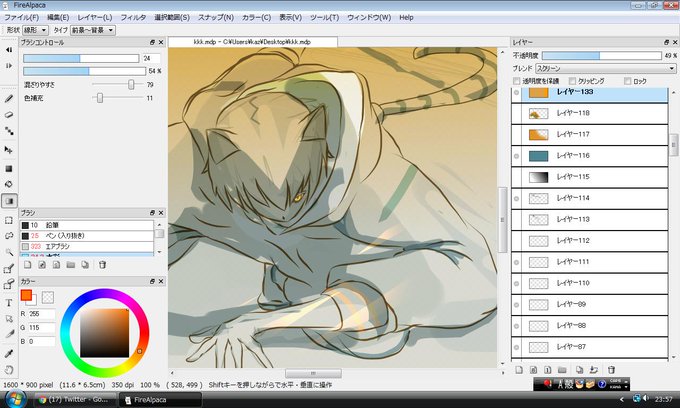This screenshot has height=408, width=680.
Task: Select the ペン (入り抜き) brush
Action: click(x=87, y=236)
